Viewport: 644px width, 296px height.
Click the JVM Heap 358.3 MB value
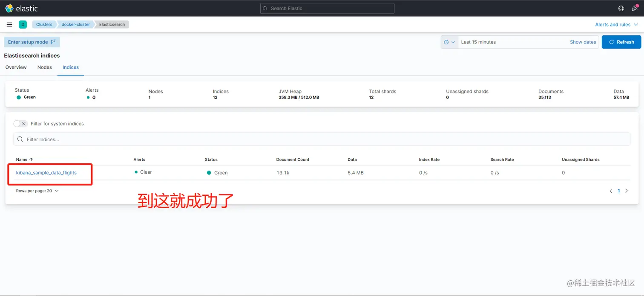[299, 97]
